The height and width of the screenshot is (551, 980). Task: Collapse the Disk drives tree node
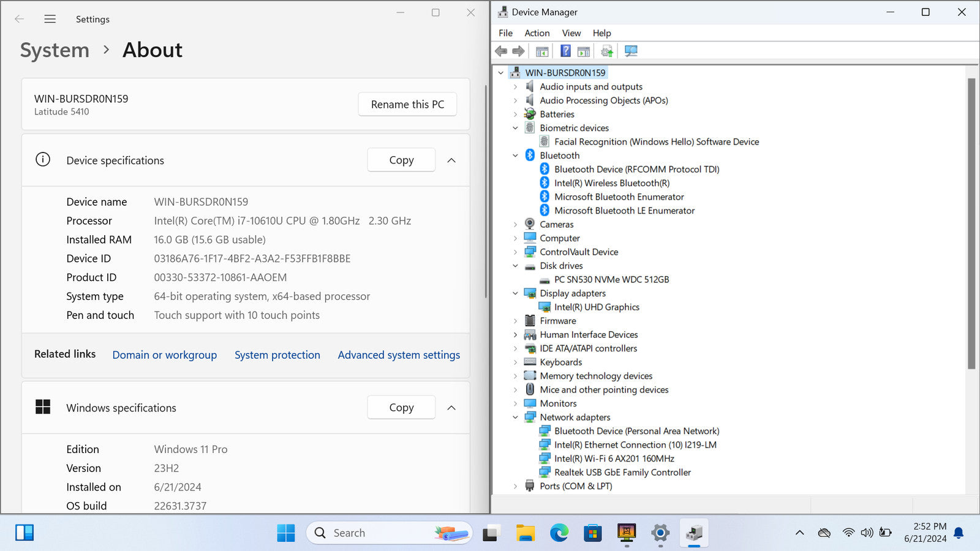(x=515, y=266)
